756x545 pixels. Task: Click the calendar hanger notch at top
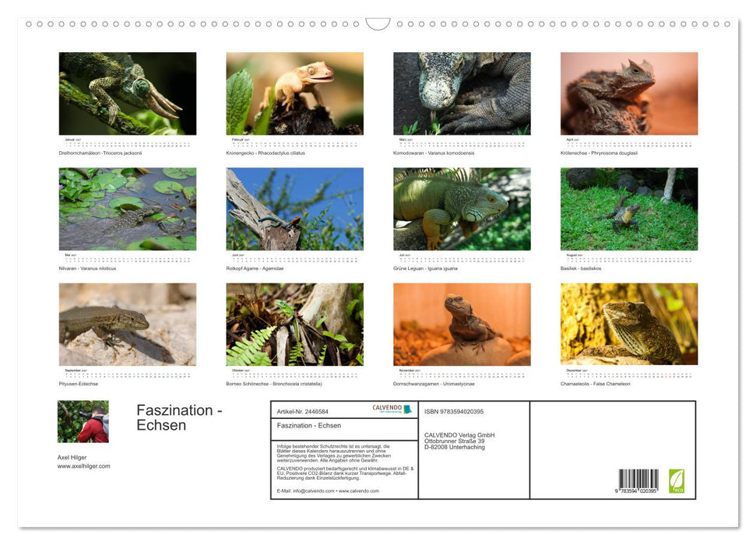pyautogui.click(x=378, y=24)
